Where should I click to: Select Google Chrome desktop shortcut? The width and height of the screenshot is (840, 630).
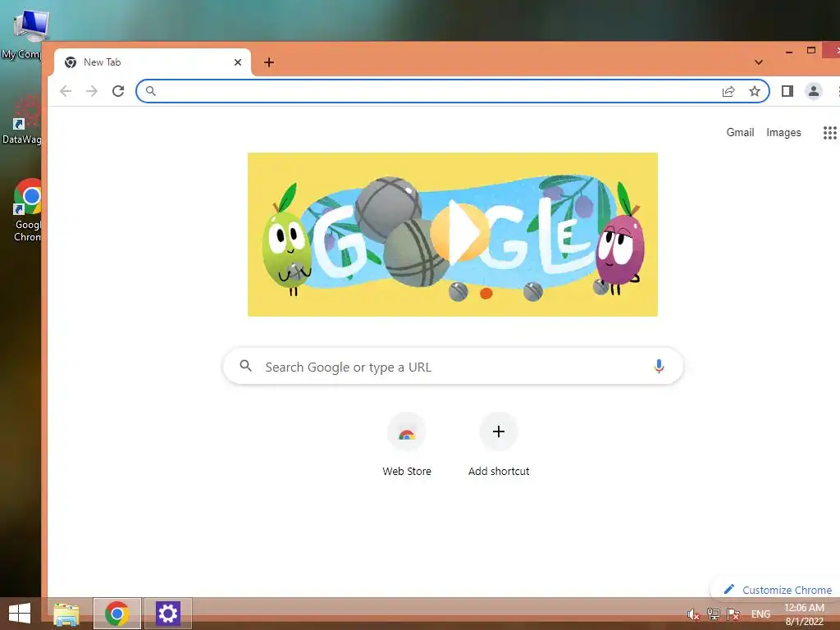pos(27,210)
